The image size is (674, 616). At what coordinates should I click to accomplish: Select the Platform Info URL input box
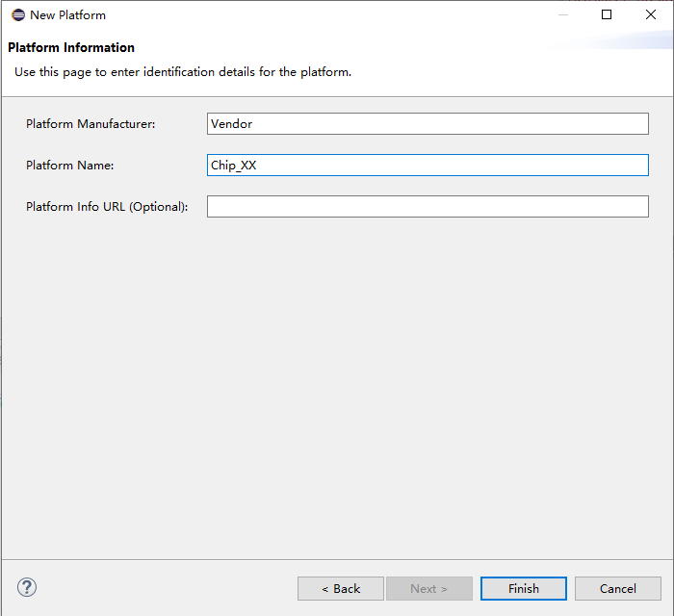pyautogui.click(x=428, y=207)
